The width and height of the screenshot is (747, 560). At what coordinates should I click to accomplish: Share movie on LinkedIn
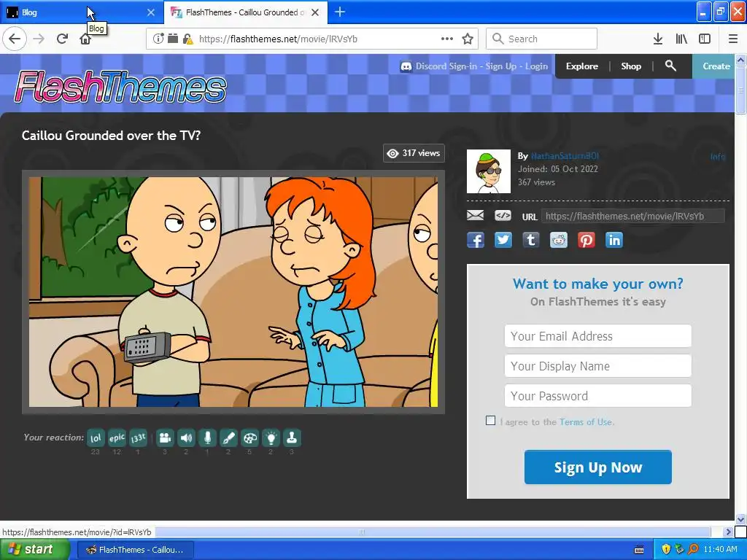(614, 240)
